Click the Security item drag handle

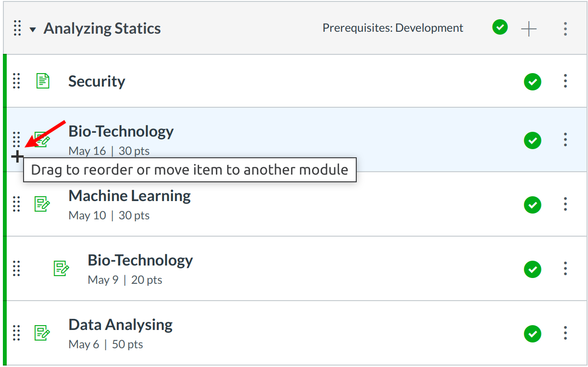coord(16,81)
